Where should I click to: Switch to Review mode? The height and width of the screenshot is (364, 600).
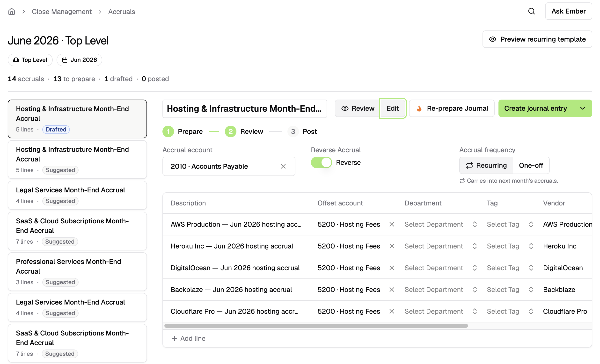[358, 108]
